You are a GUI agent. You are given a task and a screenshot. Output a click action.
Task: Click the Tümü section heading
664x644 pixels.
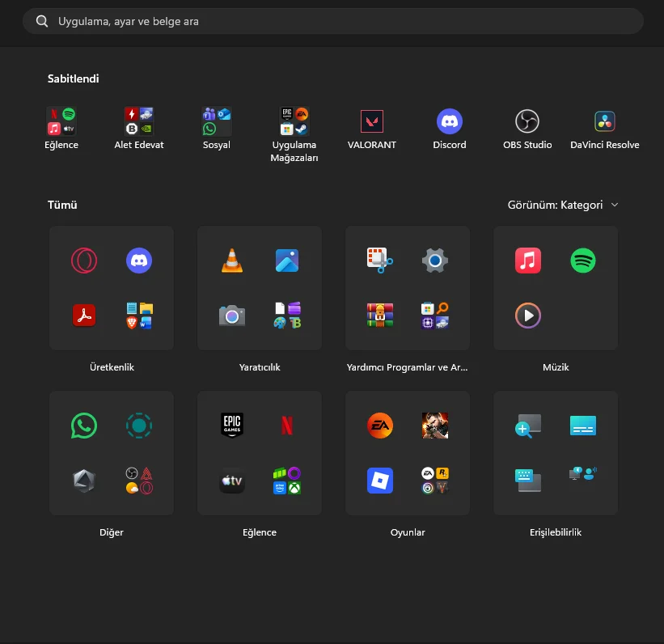click(62, 205)
